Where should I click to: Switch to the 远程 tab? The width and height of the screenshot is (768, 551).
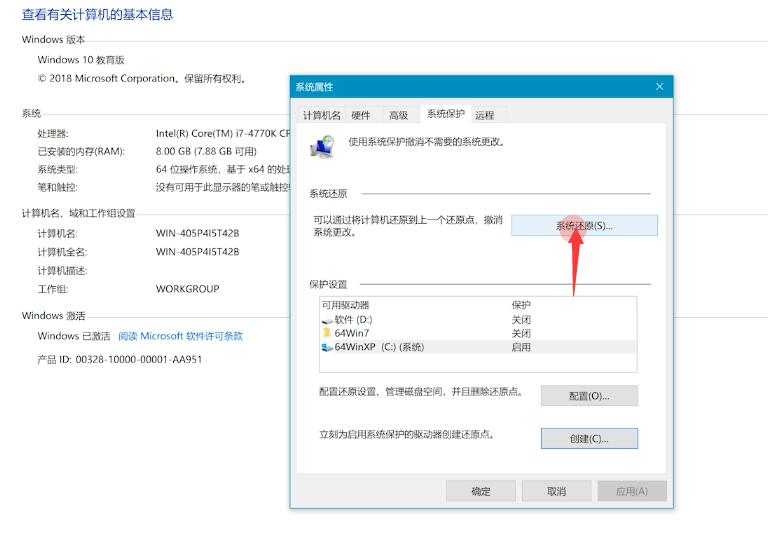pos(484,115)
